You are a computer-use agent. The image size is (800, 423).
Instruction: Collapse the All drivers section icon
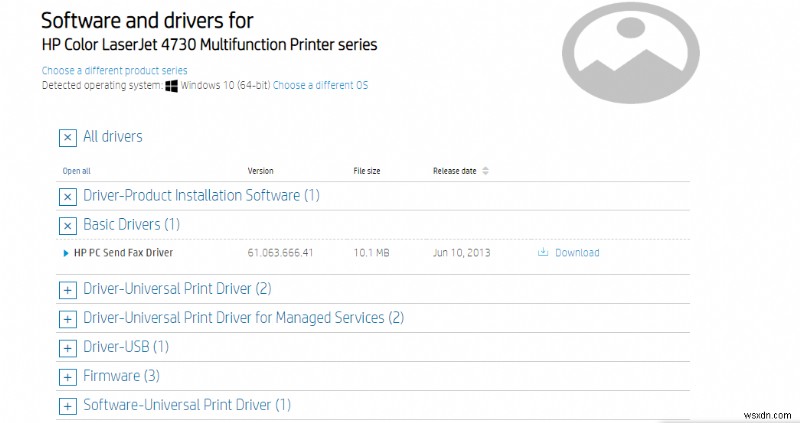(68, 138)
